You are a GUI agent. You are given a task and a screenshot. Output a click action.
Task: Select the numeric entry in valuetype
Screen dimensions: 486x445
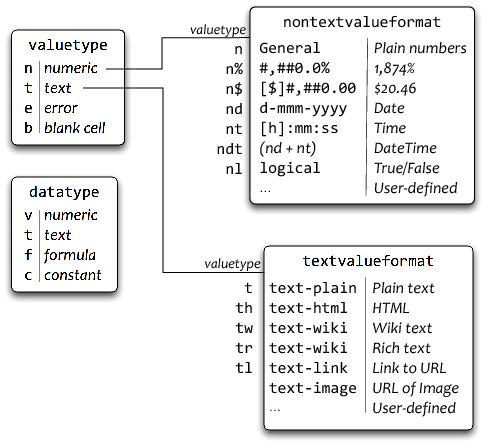coord(71,68)
